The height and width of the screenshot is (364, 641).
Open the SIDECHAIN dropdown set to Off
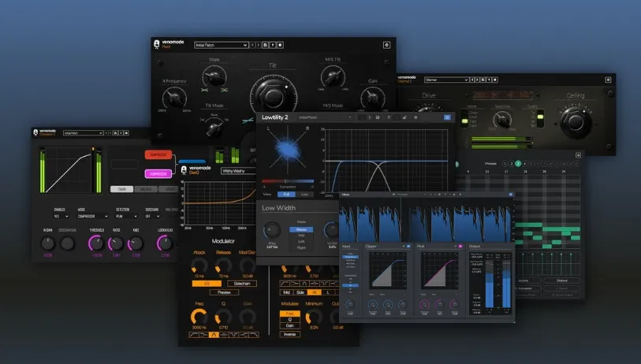tap(152, 216)
